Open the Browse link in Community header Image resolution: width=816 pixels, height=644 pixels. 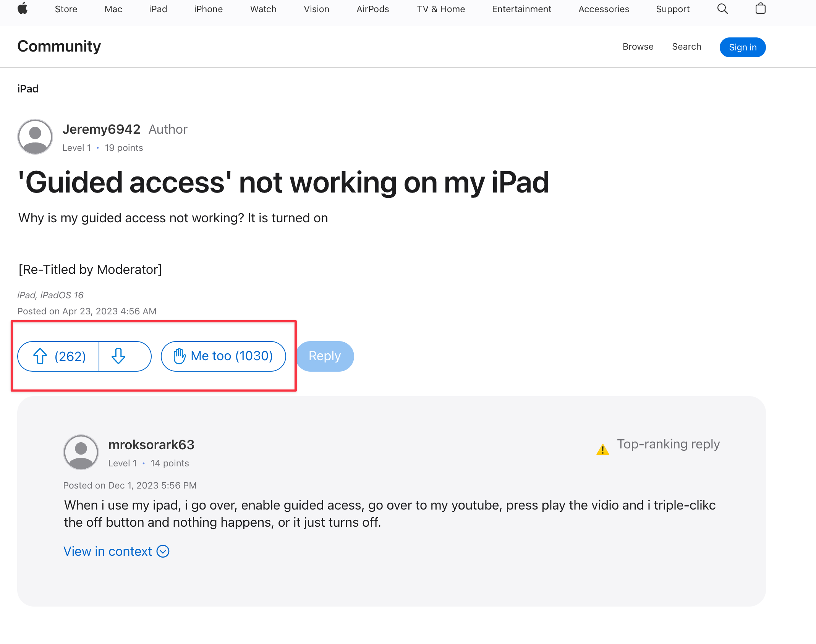pos(638,47)
